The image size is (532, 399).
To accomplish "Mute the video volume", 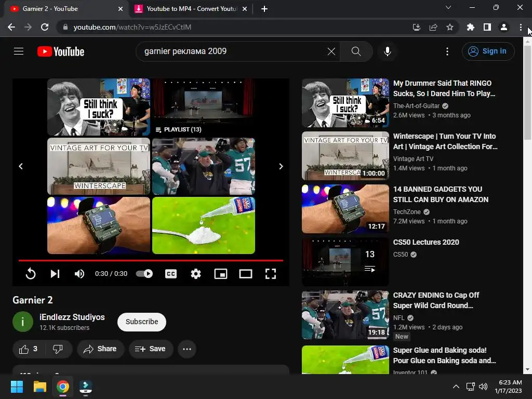I will 79,273.
